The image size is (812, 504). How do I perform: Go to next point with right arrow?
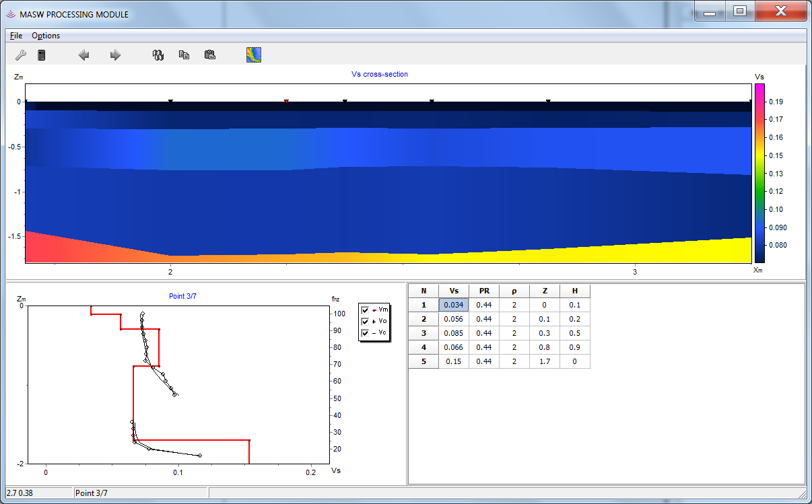pos(115,55)
